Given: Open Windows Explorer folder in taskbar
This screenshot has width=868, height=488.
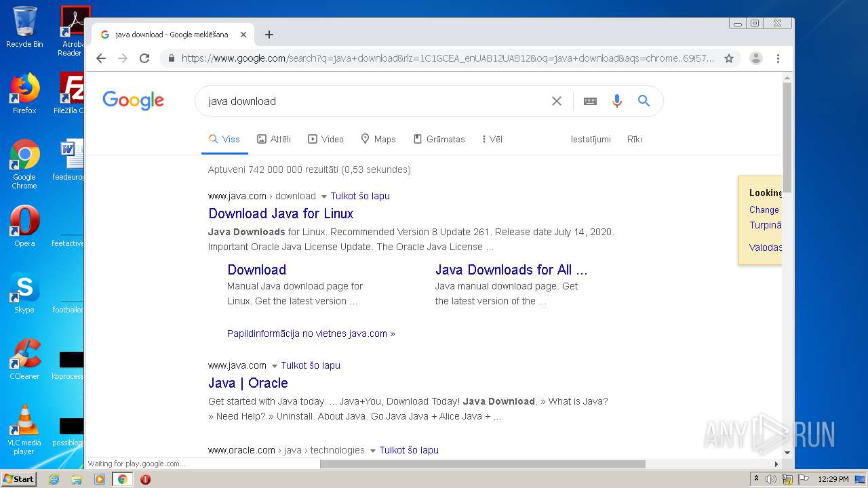Looking at the screenshot, I should coord(77,479).
